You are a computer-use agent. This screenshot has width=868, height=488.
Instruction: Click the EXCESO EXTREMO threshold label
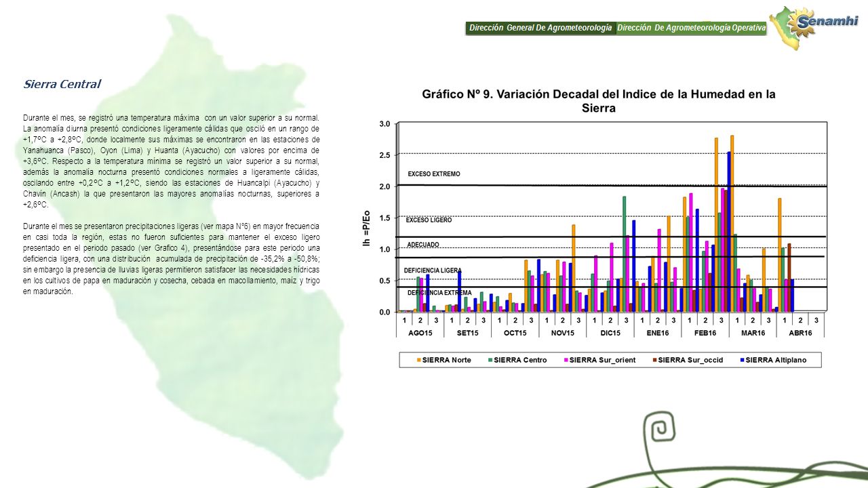(434, 174)
